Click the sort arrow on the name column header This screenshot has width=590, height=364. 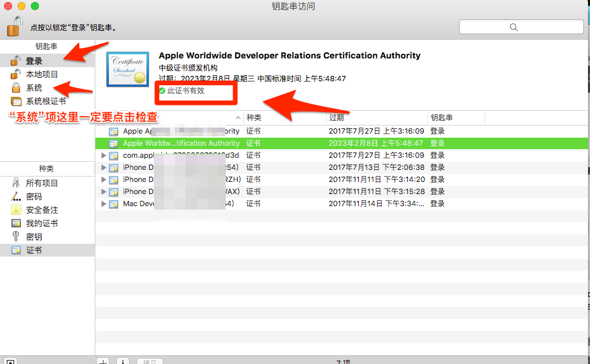[x=238, y=118]
